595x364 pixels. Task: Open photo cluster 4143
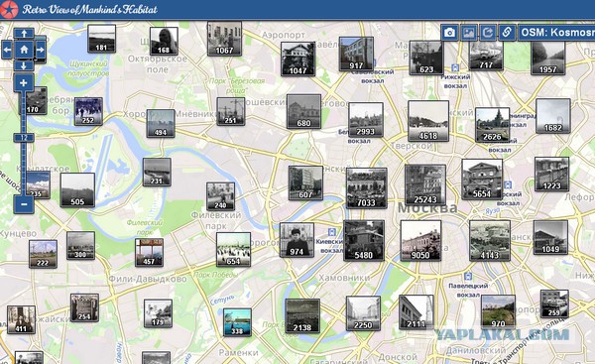490,241
